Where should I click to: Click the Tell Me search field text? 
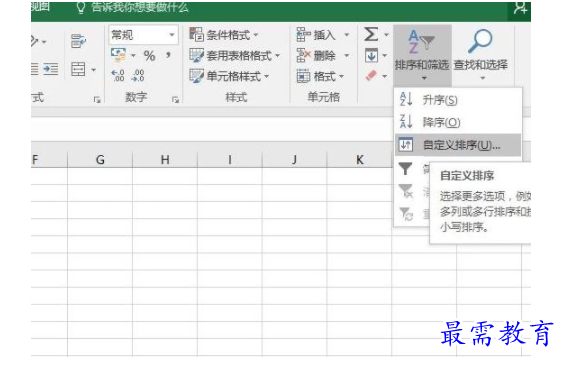pyautogui.click(x=140, y=7)
